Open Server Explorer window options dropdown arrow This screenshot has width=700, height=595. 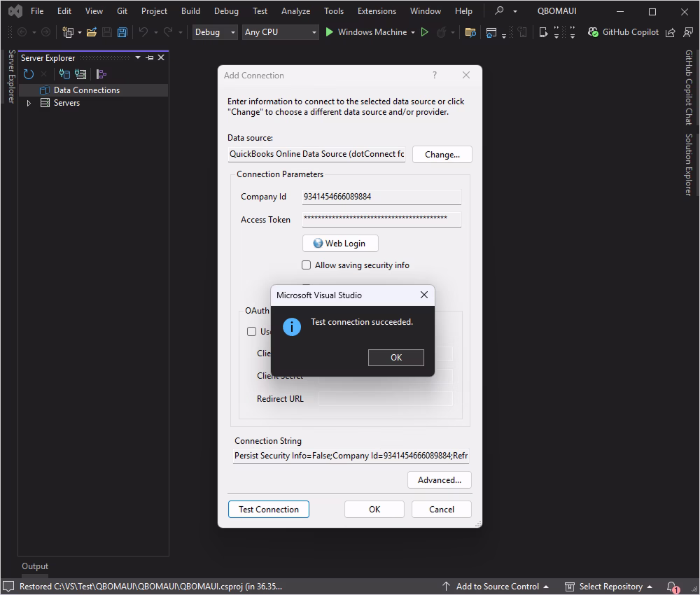[x=138, y=57]
